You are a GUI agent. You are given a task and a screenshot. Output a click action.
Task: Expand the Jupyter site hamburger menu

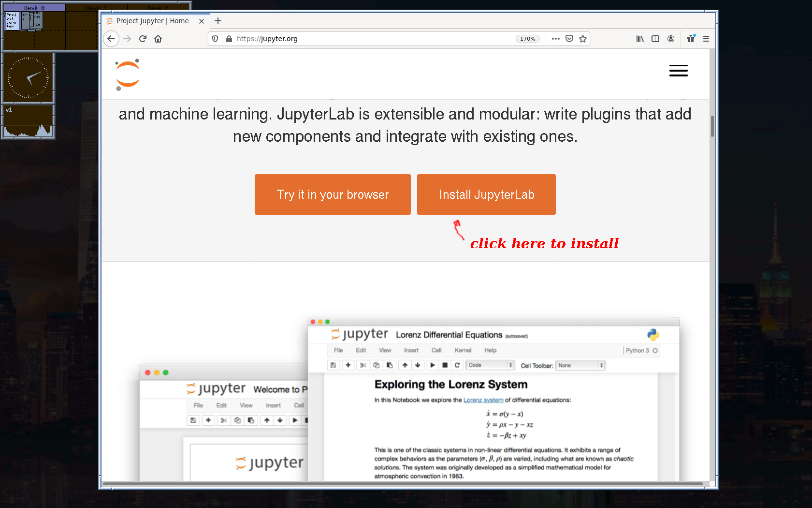[x=678, y=71]
